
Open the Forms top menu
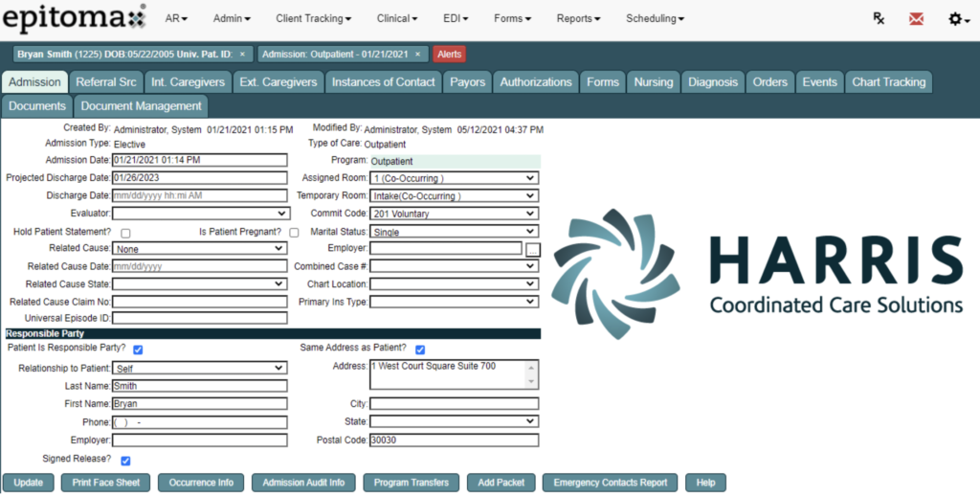(x=513, y=19)
